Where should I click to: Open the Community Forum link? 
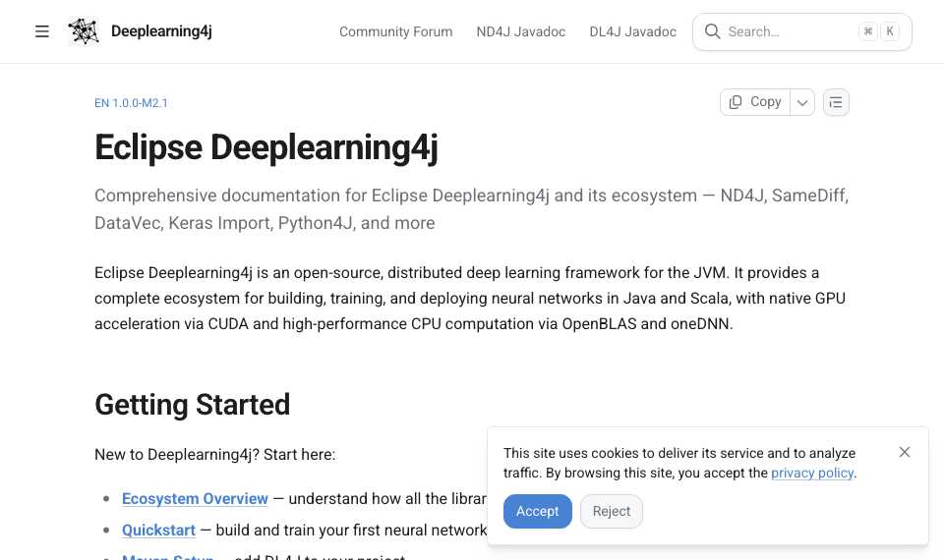point(395,31)
